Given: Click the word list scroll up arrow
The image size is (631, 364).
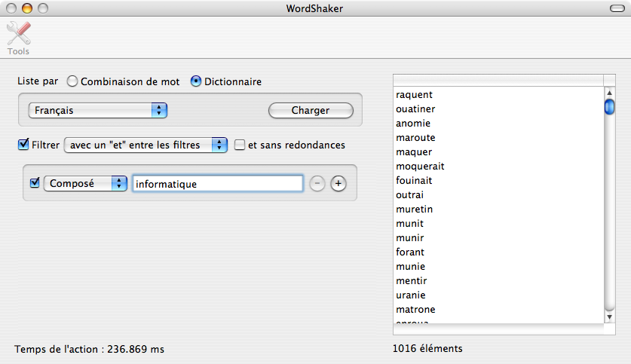Looking at the screenshot, I should (x=610, y=93).
